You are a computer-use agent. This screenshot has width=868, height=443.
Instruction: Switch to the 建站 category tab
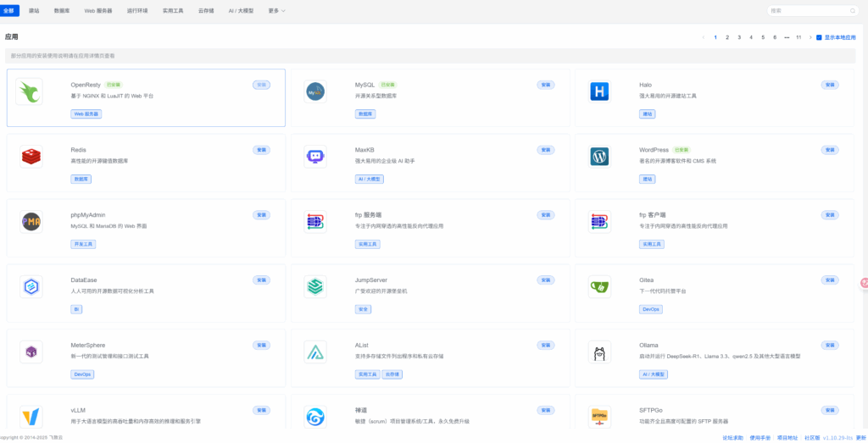pyautogui.click(x=34, y=10)
